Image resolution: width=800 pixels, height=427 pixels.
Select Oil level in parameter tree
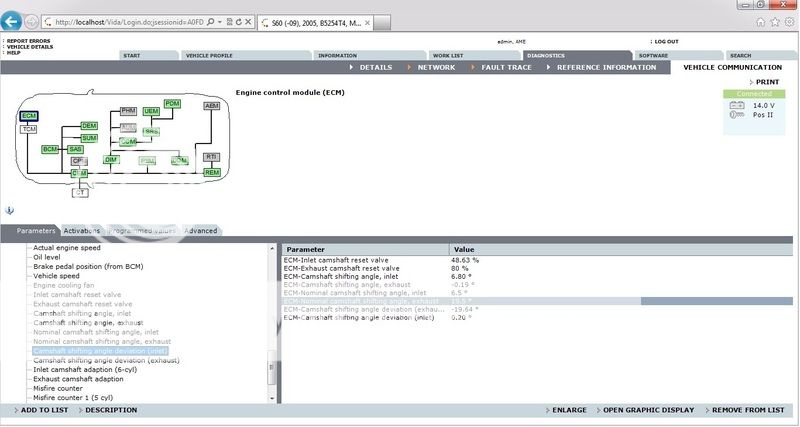pyautogui.click(x=50, y=256)
